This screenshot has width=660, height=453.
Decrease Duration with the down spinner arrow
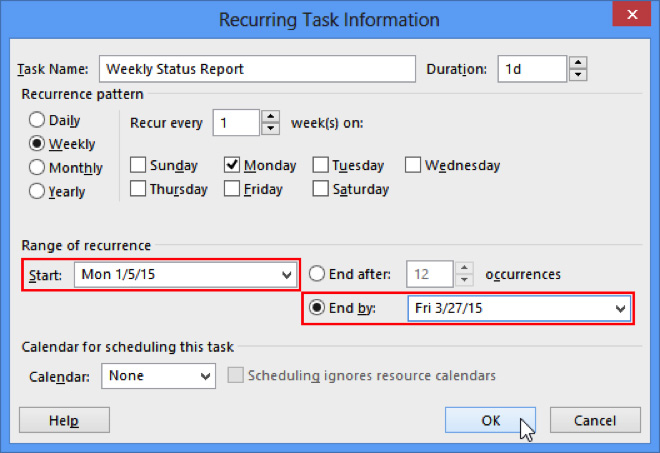[578, 75]
